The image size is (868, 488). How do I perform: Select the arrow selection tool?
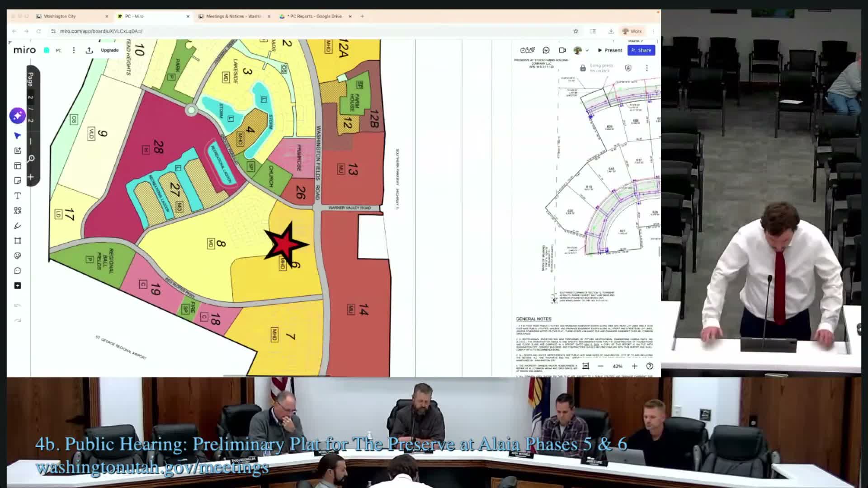pos(17,136)
